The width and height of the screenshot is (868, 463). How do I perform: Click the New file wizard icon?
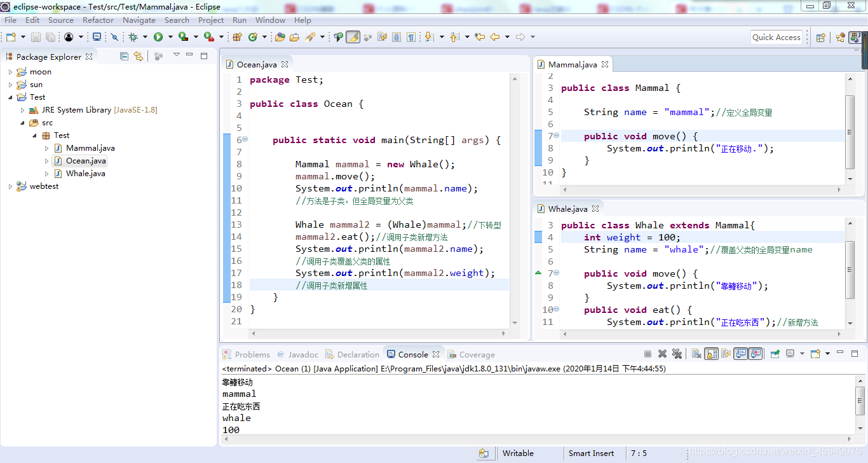tap(11, 37)
